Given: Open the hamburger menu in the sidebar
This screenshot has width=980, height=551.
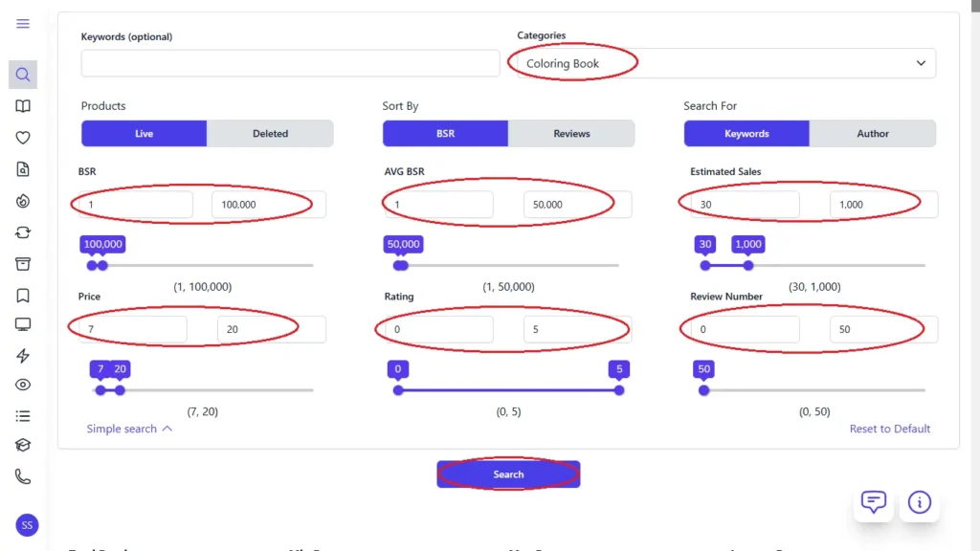Looking at the screenshot, I should click(23, 24).
